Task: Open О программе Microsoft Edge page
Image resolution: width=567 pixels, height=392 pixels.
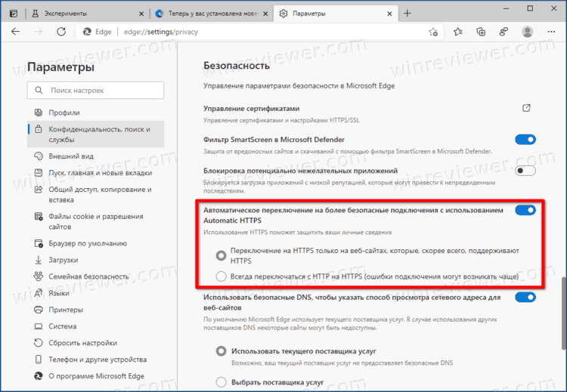Action: [x=95, y=376]
